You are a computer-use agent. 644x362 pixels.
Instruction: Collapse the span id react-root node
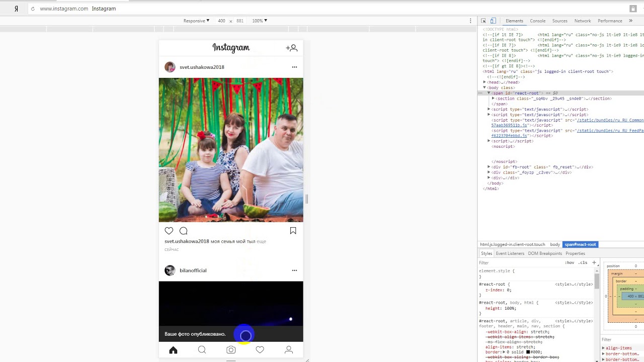[x=489, y=93]
